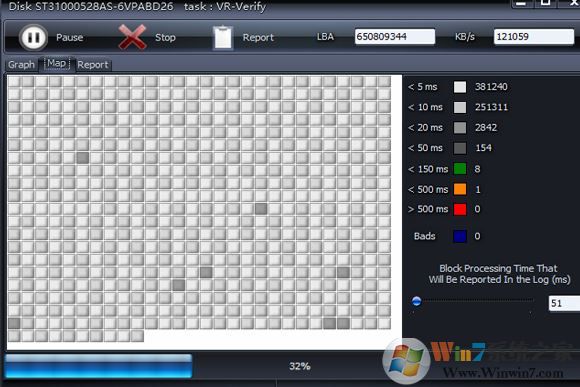580x387 pixels.
Task: Click the count 154
Action: pos(483,148)
